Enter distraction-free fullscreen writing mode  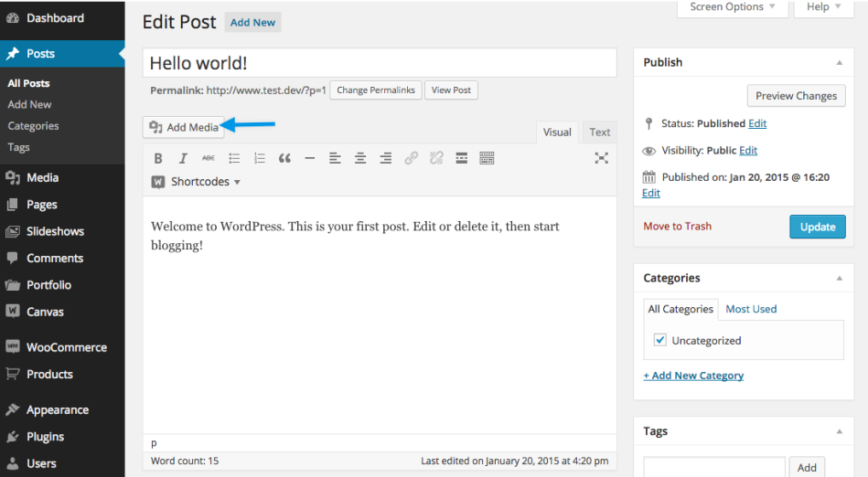pos(601,158)
